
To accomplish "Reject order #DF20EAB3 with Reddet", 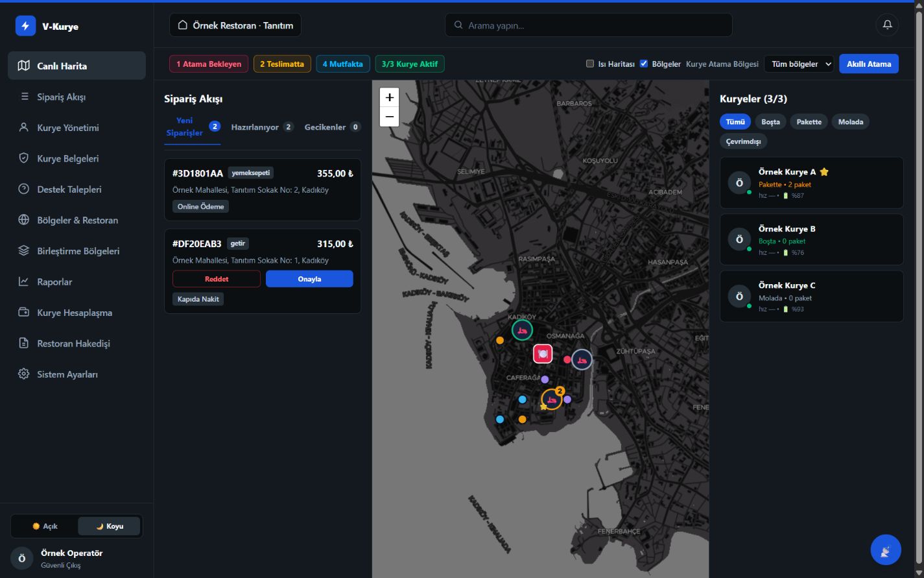I will 217,279.
